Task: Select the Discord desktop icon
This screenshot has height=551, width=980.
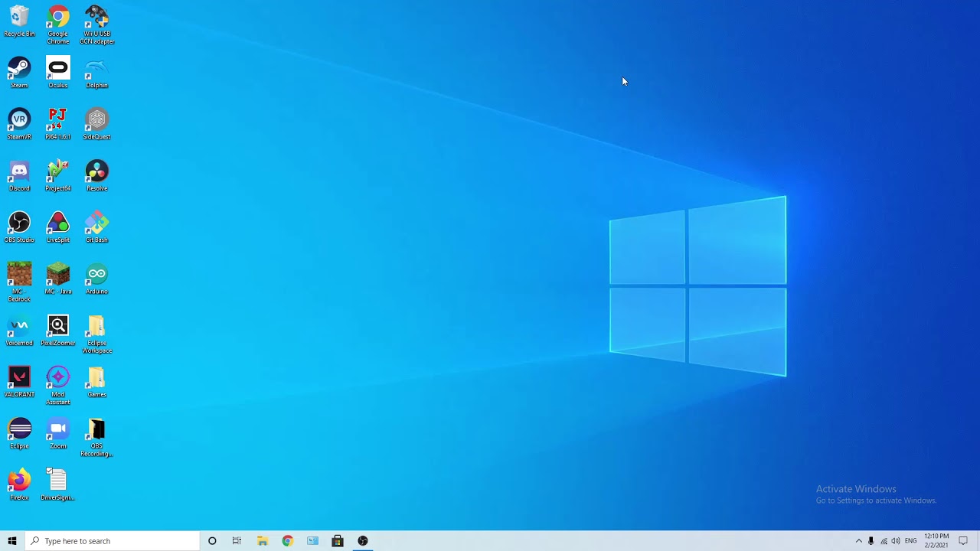Action: (19, 176)
